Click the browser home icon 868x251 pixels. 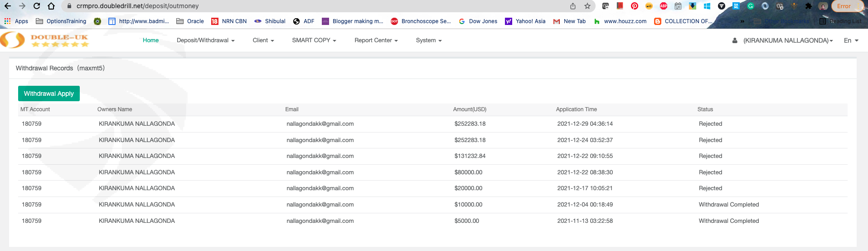(x=51, y=6)
